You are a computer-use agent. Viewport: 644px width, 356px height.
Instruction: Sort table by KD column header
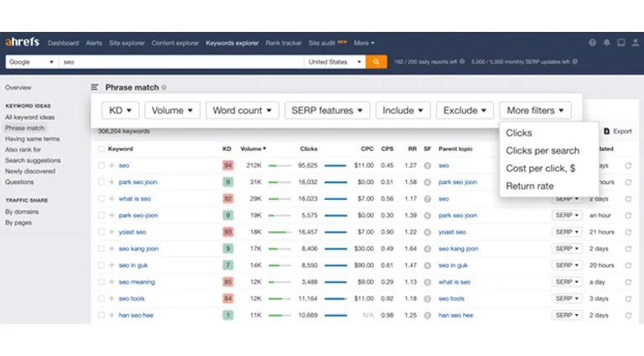(x=226, y=149)
